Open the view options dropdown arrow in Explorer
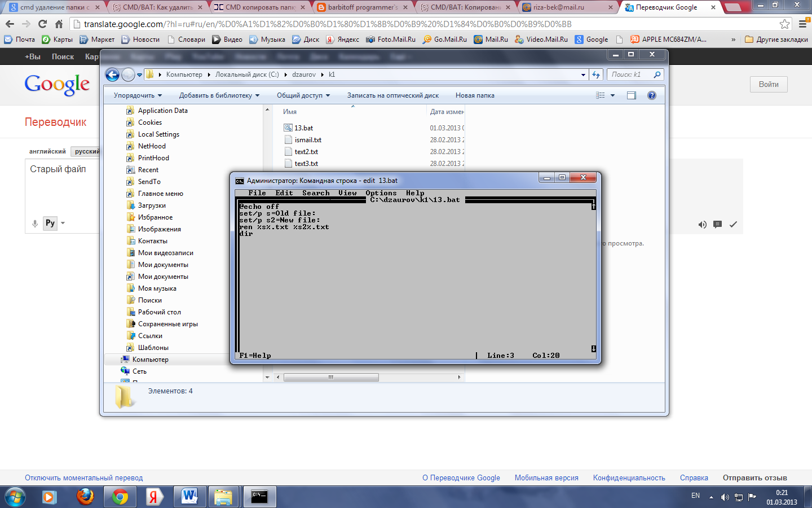Viewport: 812px width, 508px height. coord(613,95)
